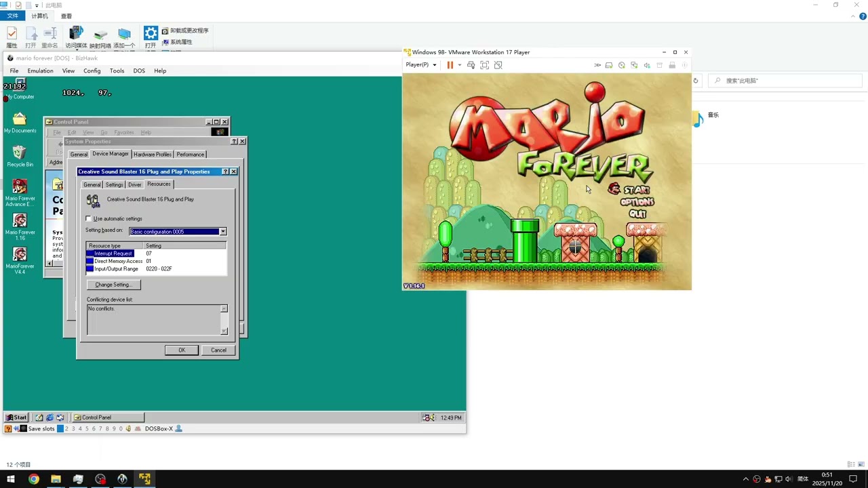
Task: Click the Windows 98 Start button
Action: [16, 418]
